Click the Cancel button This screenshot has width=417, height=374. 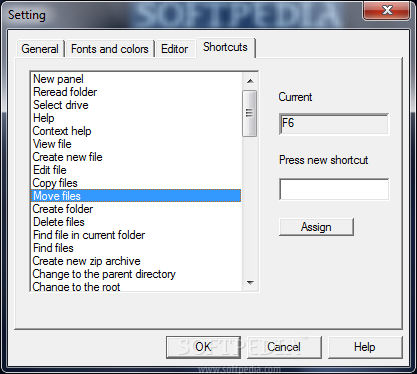(284, 347)
